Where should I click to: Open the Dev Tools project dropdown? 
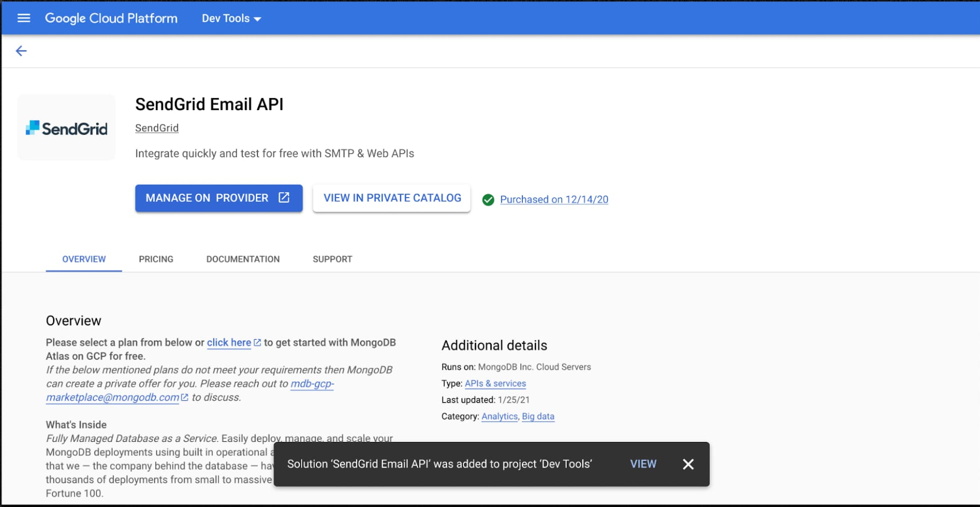[x=231, y=18]
